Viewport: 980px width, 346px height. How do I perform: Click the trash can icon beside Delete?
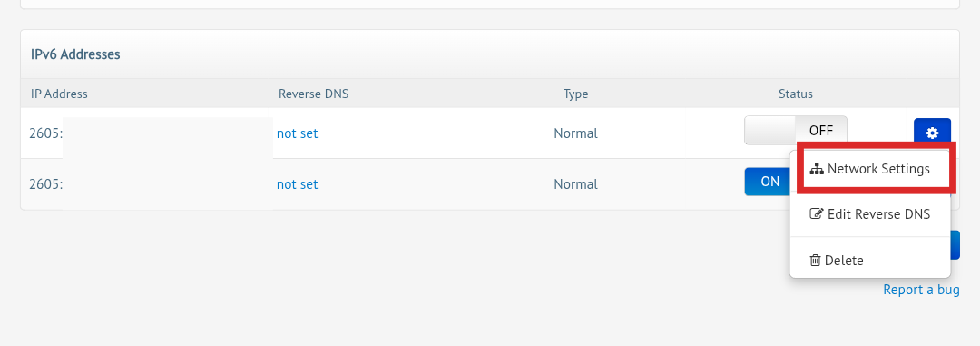(x=815, y=261)
